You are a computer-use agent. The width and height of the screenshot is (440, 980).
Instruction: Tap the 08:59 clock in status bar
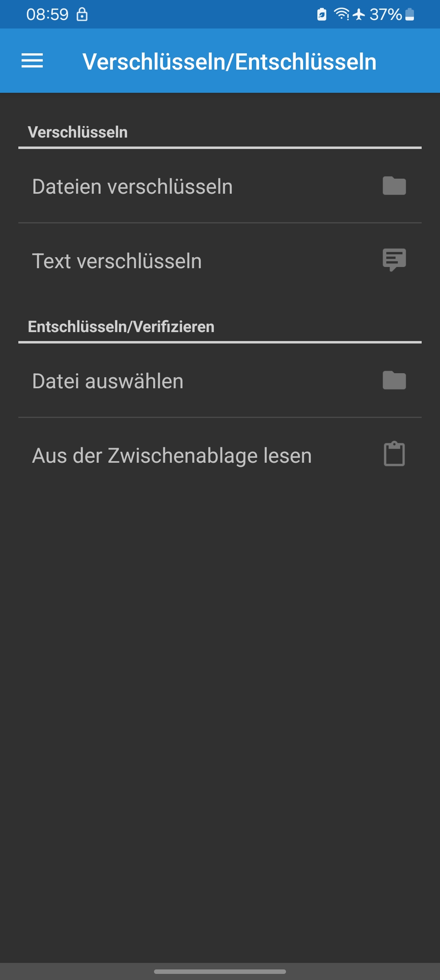click(x=47, y=14)
